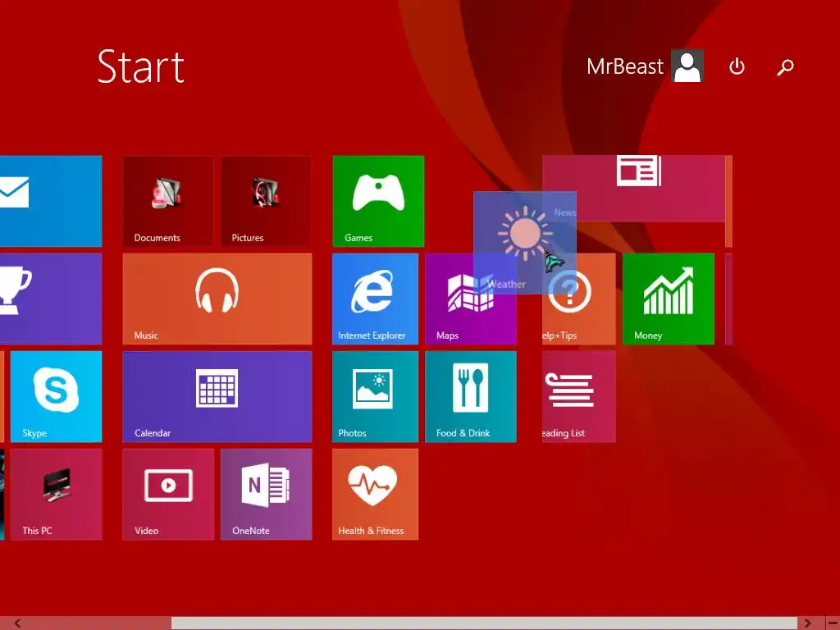Open the Mail tile
This screenshot has height=630, width=840.
51,201
